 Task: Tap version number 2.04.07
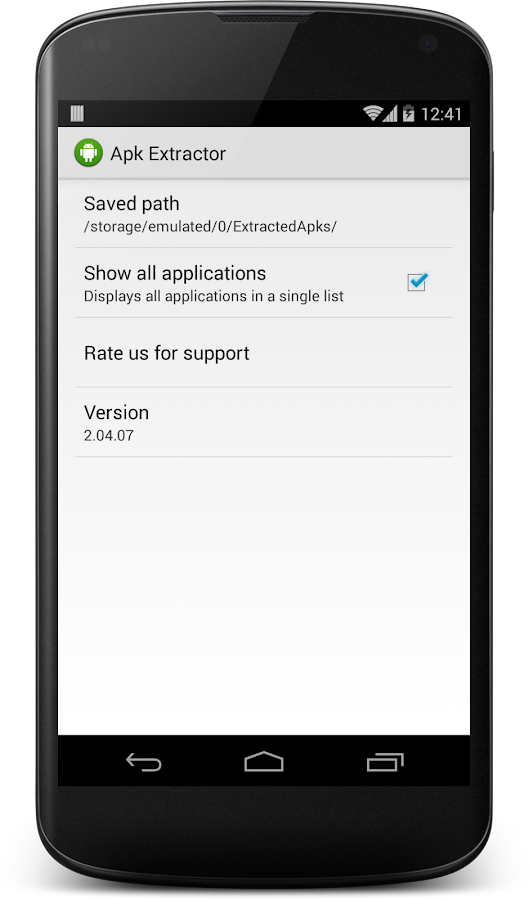point(109,435)
